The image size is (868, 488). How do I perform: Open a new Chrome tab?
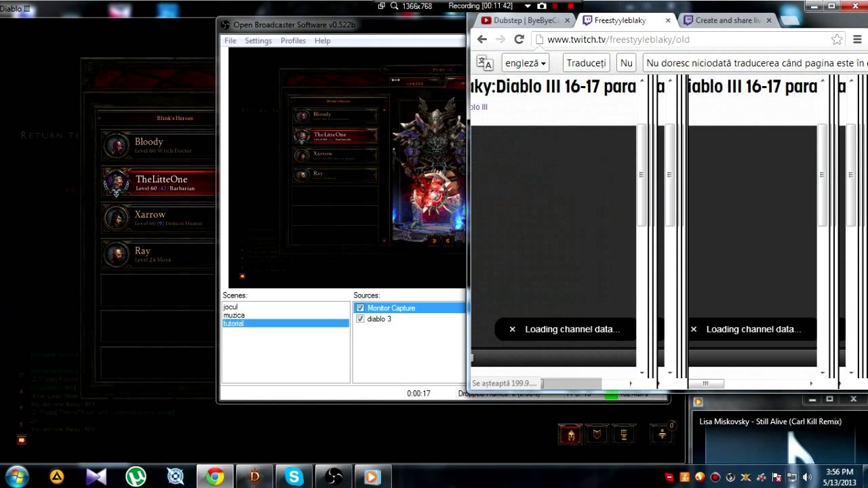[789, 20]
